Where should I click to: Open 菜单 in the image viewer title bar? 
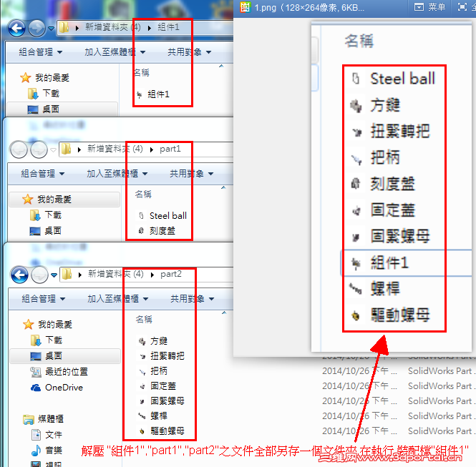(430, 7)
